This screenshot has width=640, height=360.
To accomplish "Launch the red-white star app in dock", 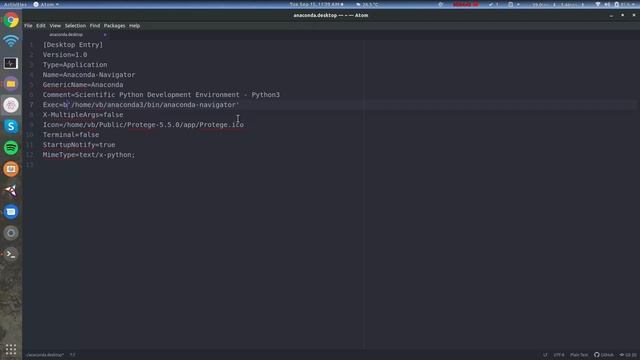I will tap(11, 190).
